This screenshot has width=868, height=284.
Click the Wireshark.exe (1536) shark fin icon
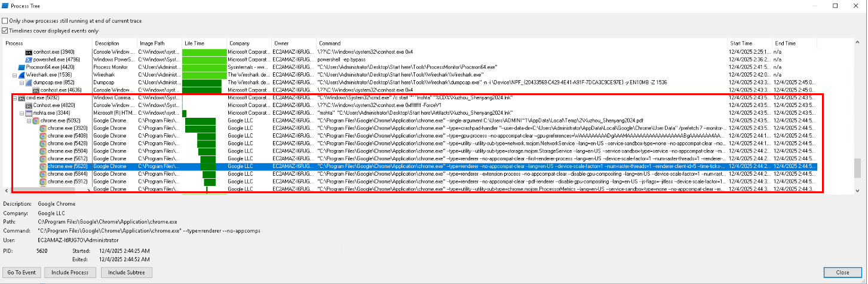(x=22, y=75)
